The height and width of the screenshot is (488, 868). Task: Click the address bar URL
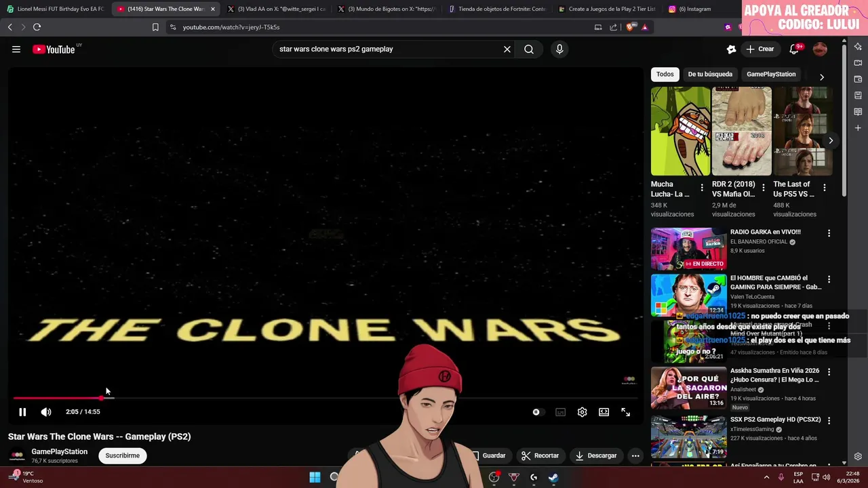pos(231,27)
